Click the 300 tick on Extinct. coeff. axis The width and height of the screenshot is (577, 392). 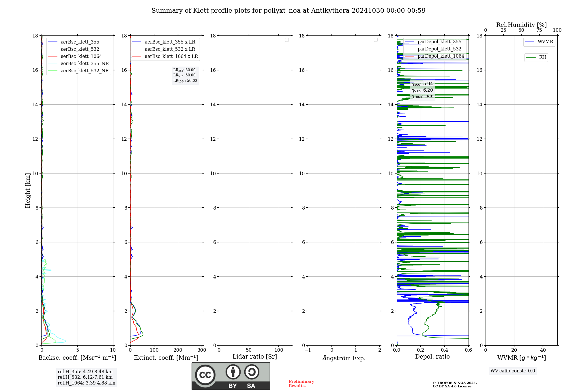(x=202, y=350)
